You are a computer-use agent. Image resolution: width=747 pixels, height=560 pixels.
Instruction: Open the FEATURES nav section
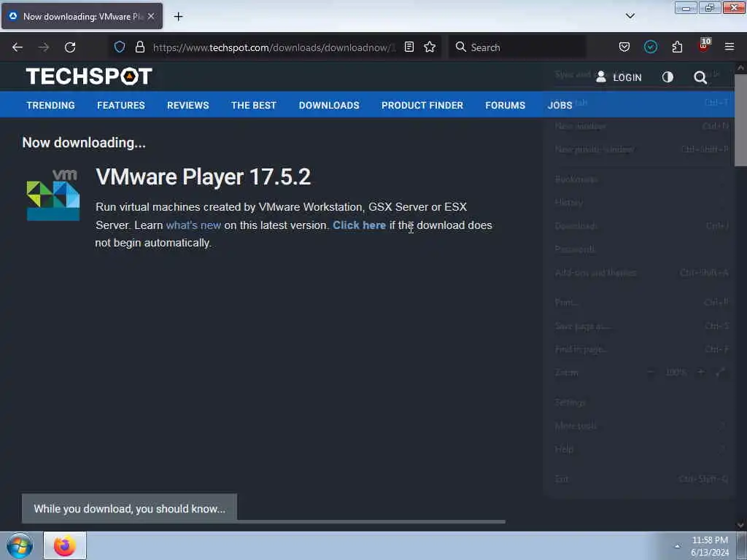pyautogui.click(x=121, y=105)
